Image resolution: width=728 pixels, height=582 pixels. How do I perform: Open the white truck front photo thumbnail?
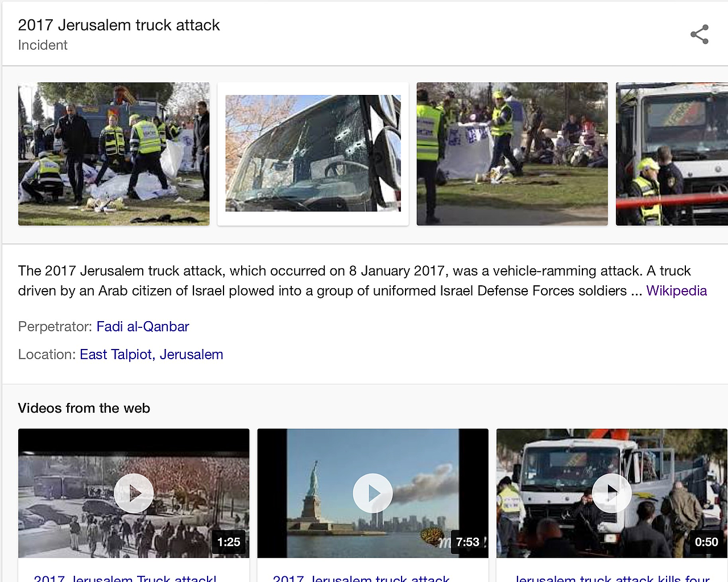pos(672,154)
